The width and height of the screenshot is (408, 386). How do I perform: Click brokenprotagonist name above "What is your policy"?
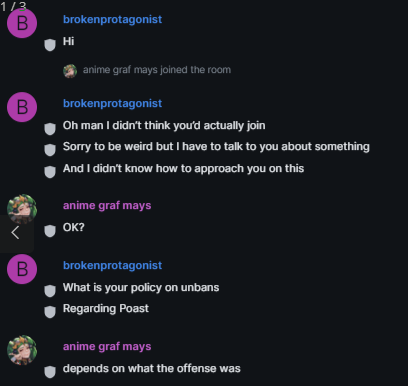(113, 266)
